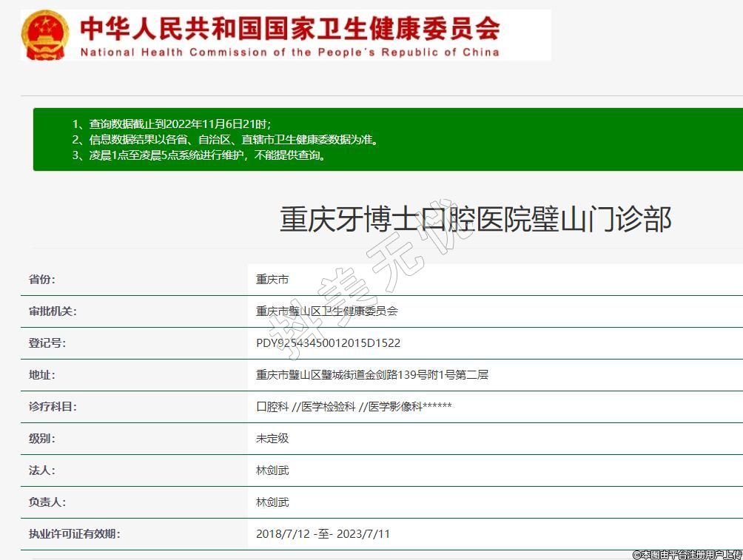Click the registration number PDY92543450012015D1522
The width and height of the screenshot is (743, 560).
pyautogui.click(x=328, y=343)
